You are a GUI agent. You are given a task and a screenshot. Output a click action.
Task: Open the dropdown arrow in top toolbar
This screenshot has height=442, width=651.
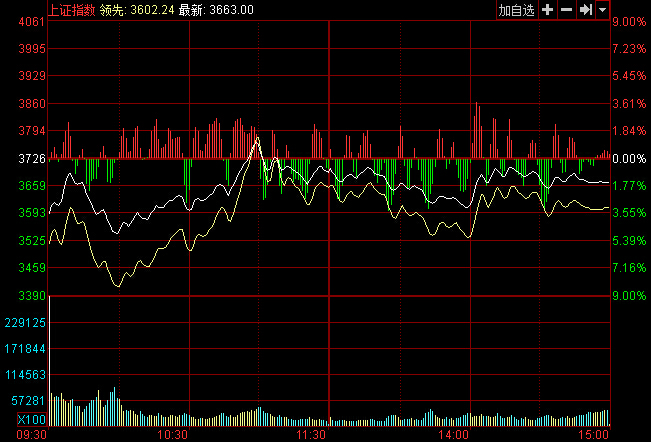602,9
